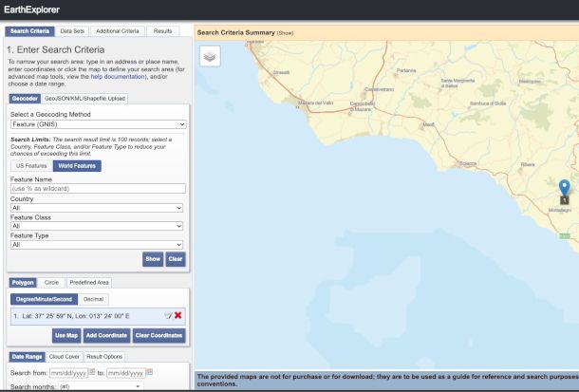Focus the Feature Name input field
Viewport: 579px width, 392px height.
coord(98,188)
